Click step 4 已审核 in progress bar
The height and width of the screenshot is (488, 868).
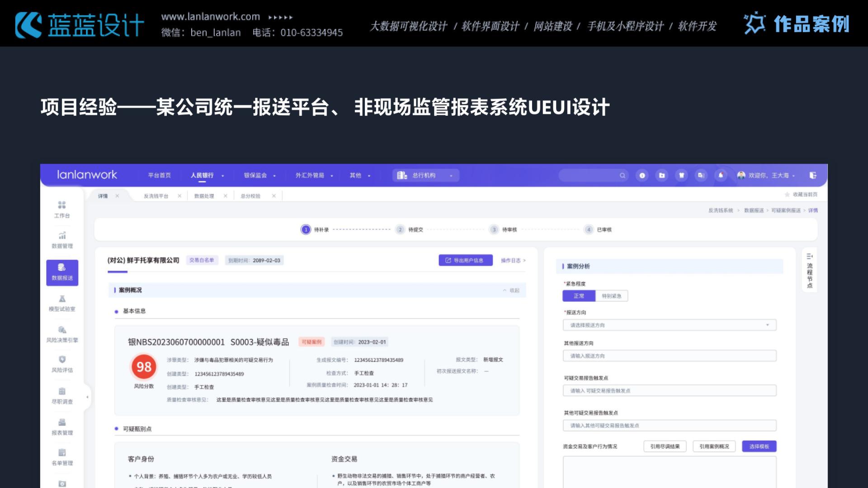tap(598, 230)
